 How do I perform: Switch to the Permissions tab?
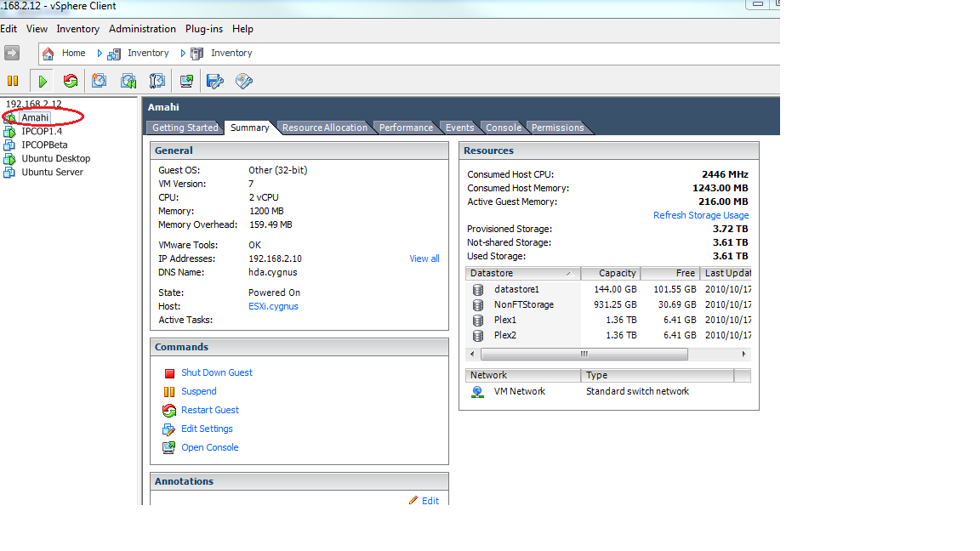(557, 128)
